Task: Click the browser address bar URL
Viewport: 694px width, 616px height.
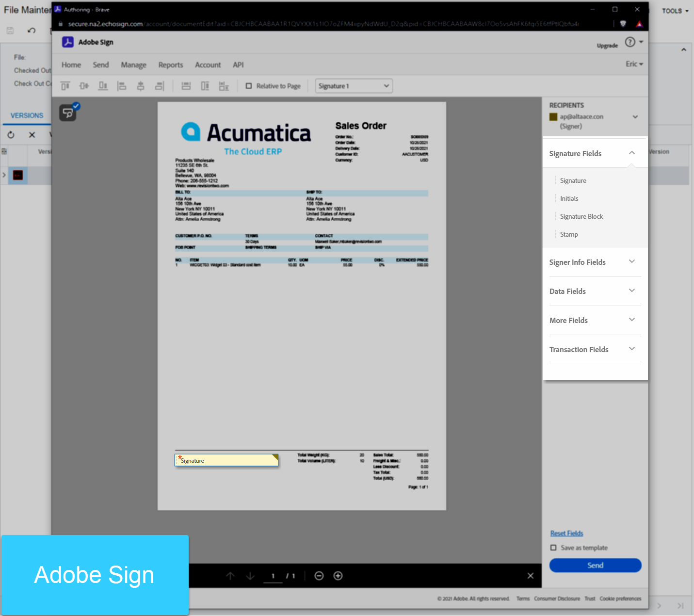Action: point(323,24)
